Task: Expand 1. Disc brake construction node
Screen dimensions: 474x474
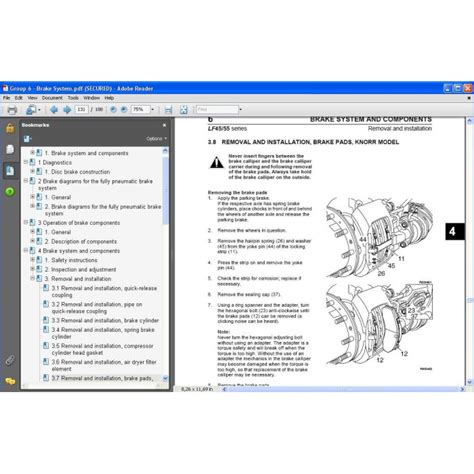Action: point(32,171)
